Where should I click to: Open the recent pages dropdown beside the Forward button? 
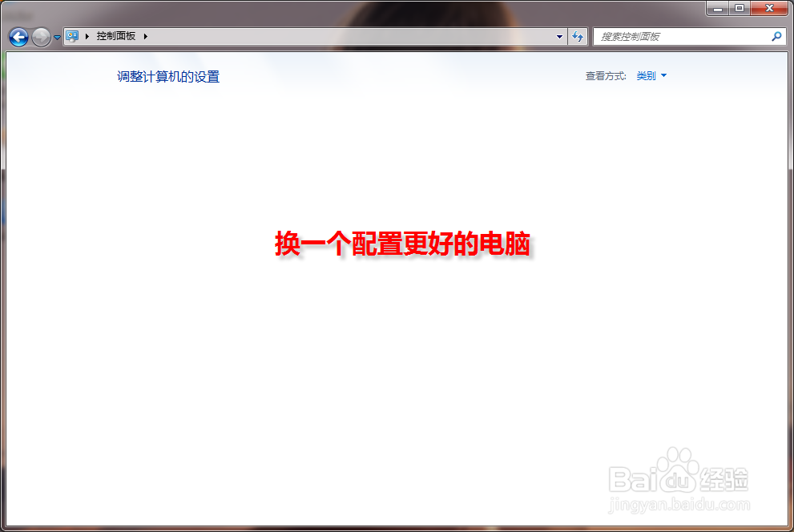point(57,38)
